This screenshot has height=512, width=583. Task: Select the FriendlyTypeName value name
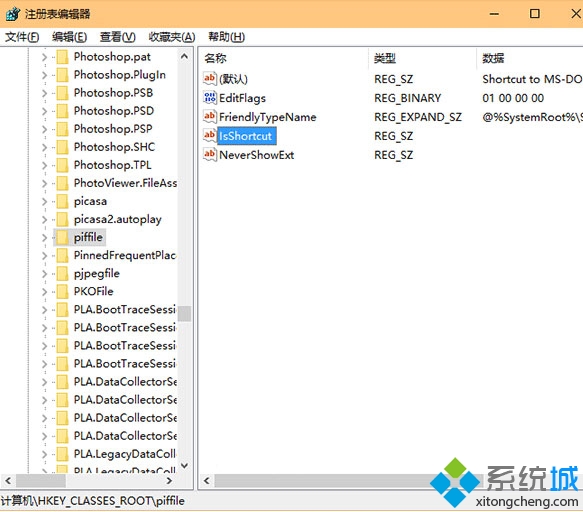268,117
